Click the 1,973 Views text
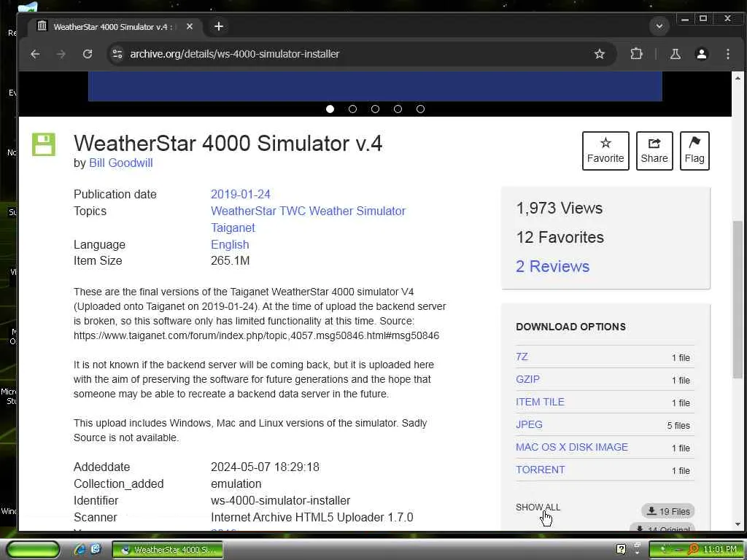Viewport: 747px width, 560px height. coord(560,208)
